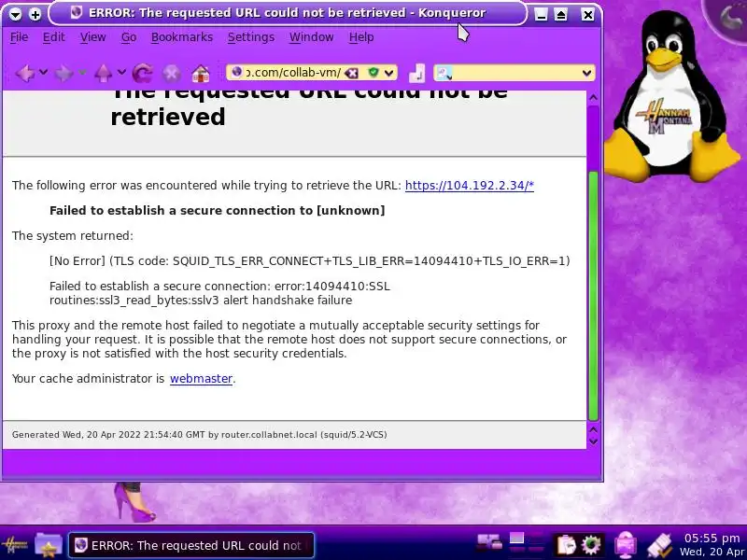Expand the location bar URL history dropdown
The height and width of the screenshot is (560, 747).
click(389, 73)
